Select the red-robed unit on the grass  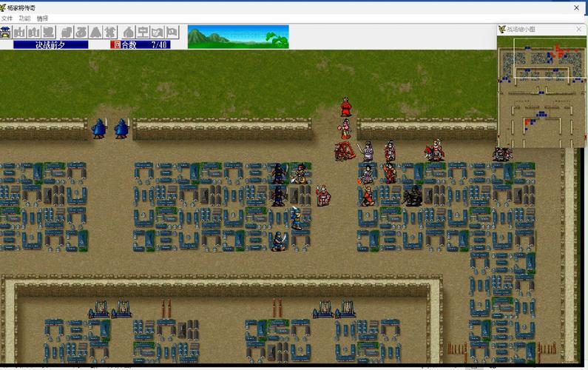click(x=345, y=108)
